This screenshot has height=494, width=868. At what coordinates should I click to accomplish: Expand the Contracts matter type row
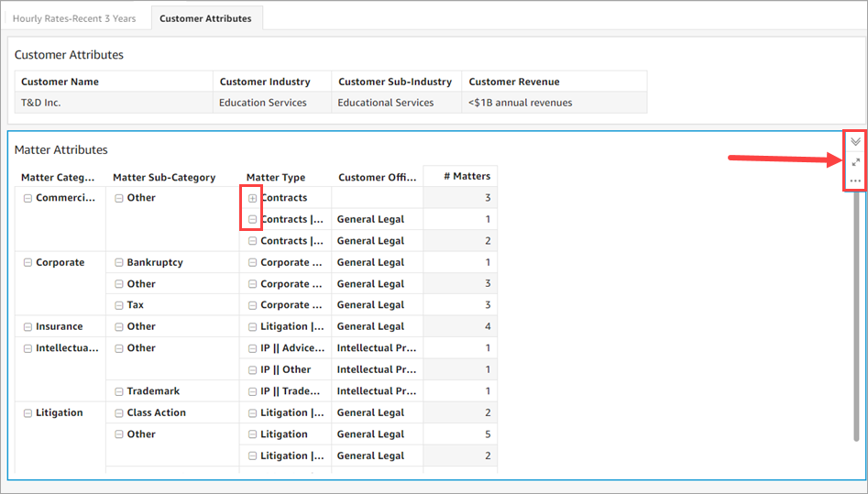pyautogui.click(x=252, y=198)
